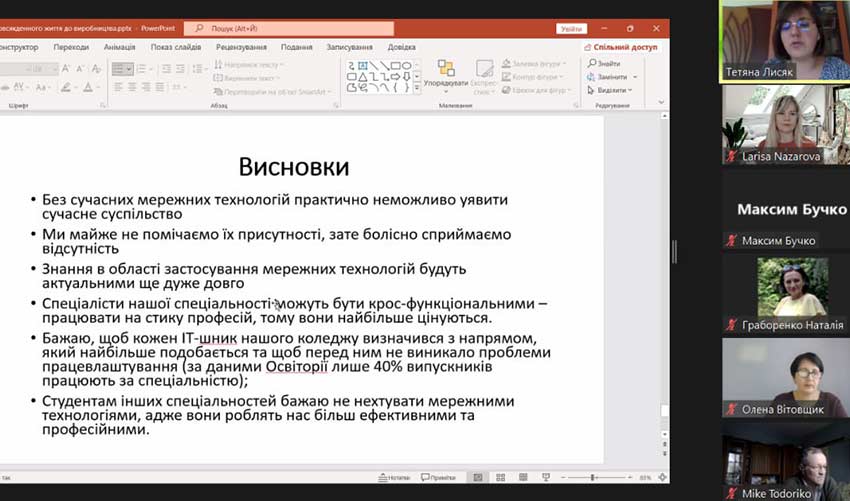Screen dimensions: 850x501
Task: Open the Анімація tab
Action: pyautogui.click(x=119, y=46)
